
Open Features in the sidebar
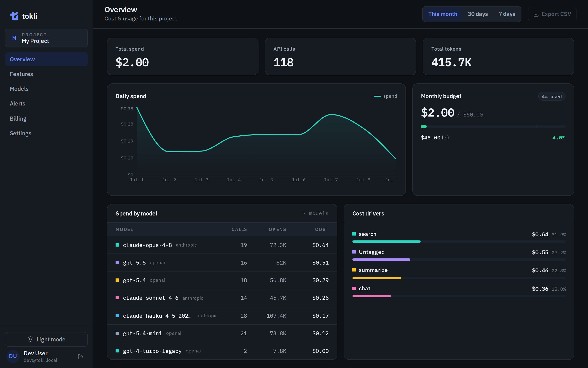point(46,74)
